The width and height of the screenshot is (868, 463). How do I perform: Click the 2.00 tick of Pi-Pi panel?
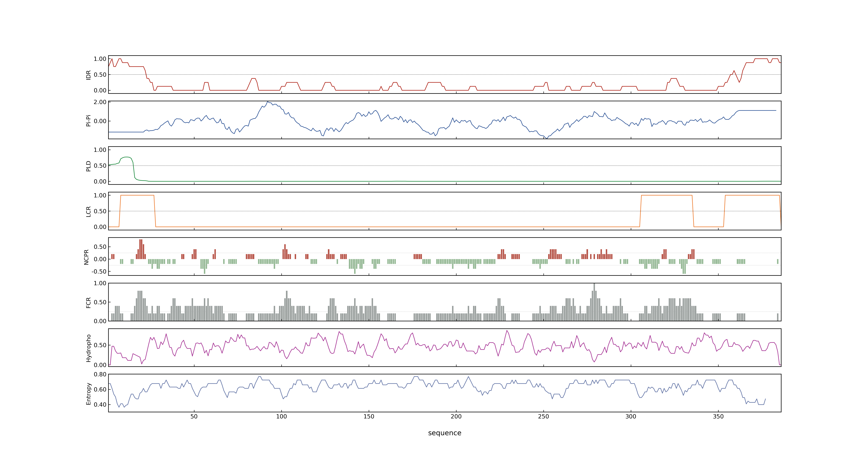[100, 102]
